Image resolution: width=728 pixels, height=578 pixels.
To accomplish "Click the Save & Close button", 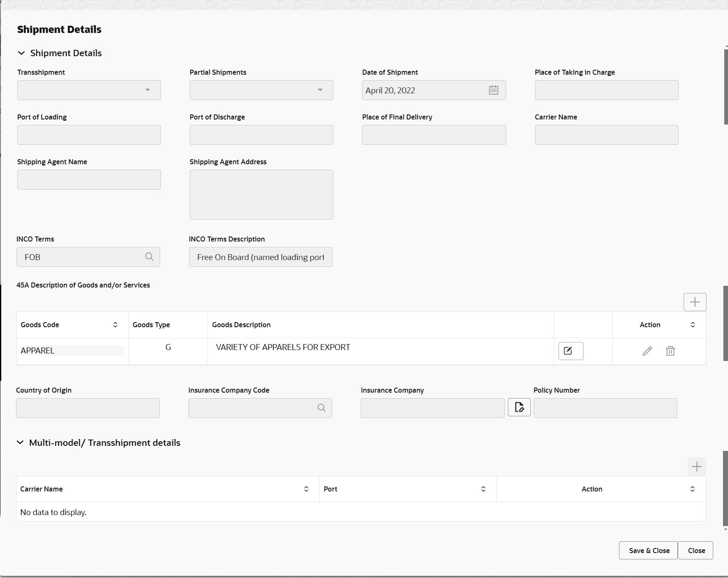I will click(649, 550).
